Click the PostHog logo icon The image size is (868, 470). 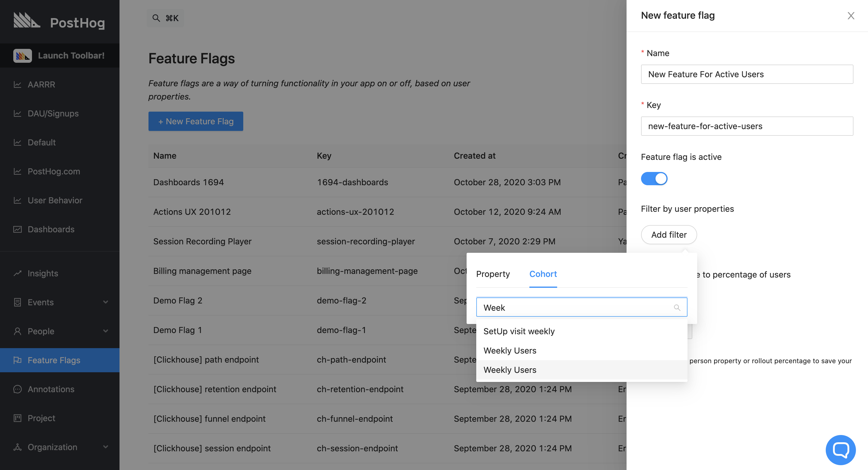click(x=27, y=20)
